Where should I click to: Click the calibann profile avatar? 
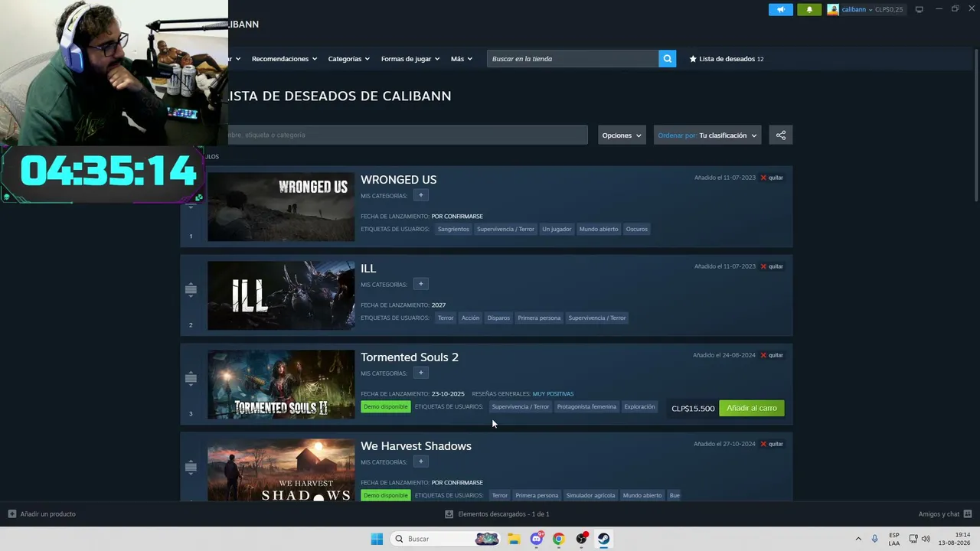[x=833, y=9]
